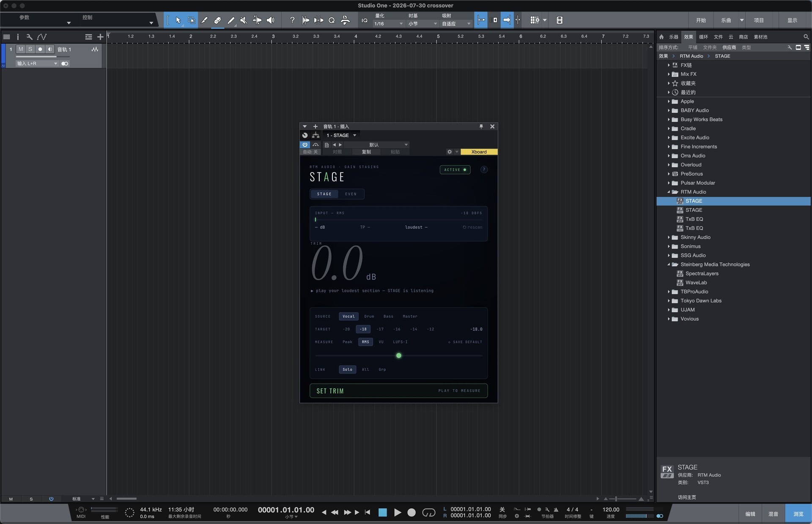
Task: Select the LUFS-I measure mode
Action: coord(400,341)
